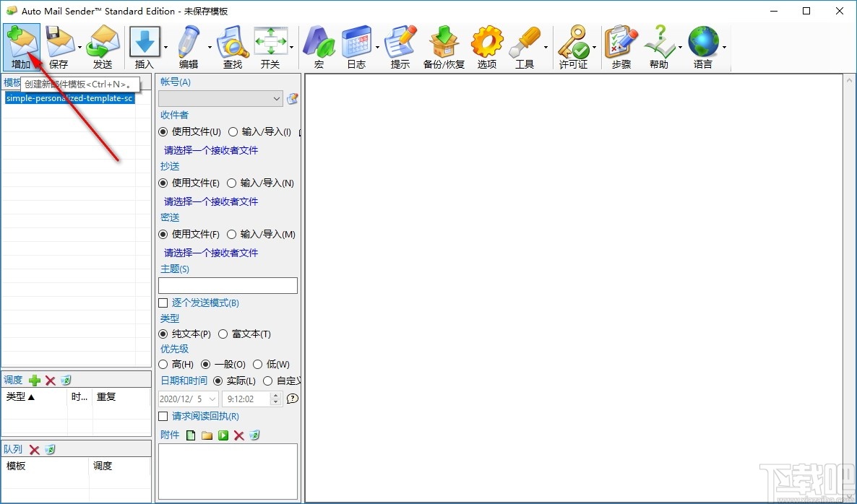Select 高 priority radio button
This screenshot has height=504, width=857.
[x=163, y=364]
